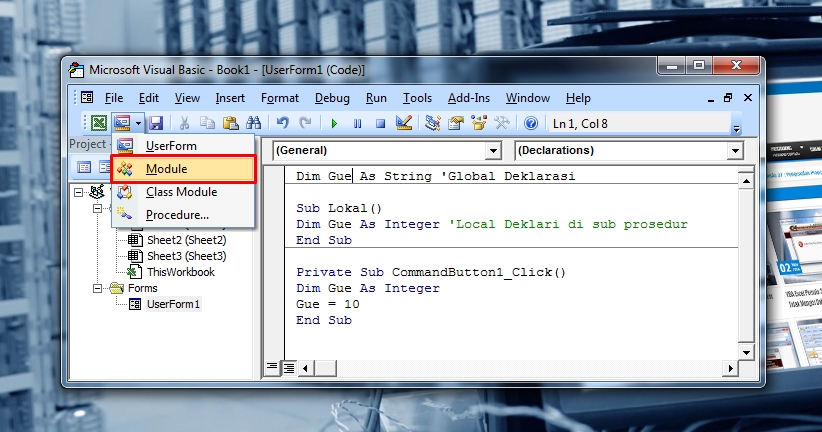Click the Reset stop icon
822x432 pixels.
tap(381, 124)
